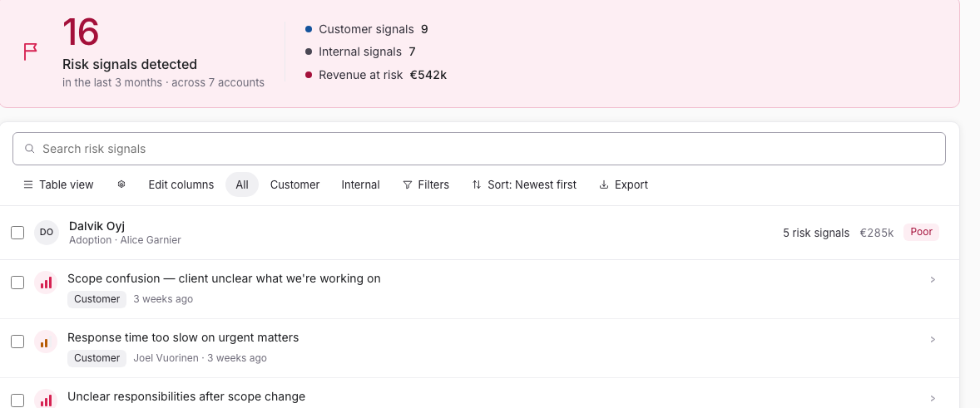This screenshot has width=980, height=408.
Task: Click the red flag risk icon
Action: [x=30, y=52]
